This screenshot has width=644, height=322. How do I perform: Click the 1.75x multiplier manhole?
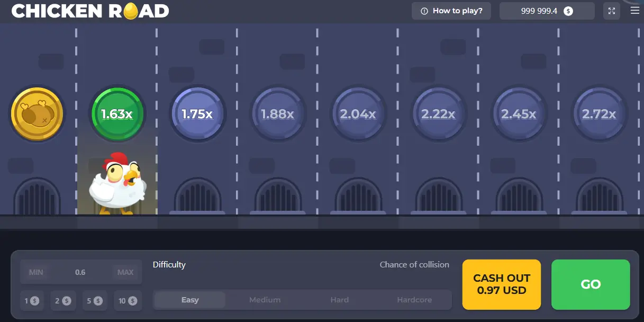[197, 114]
